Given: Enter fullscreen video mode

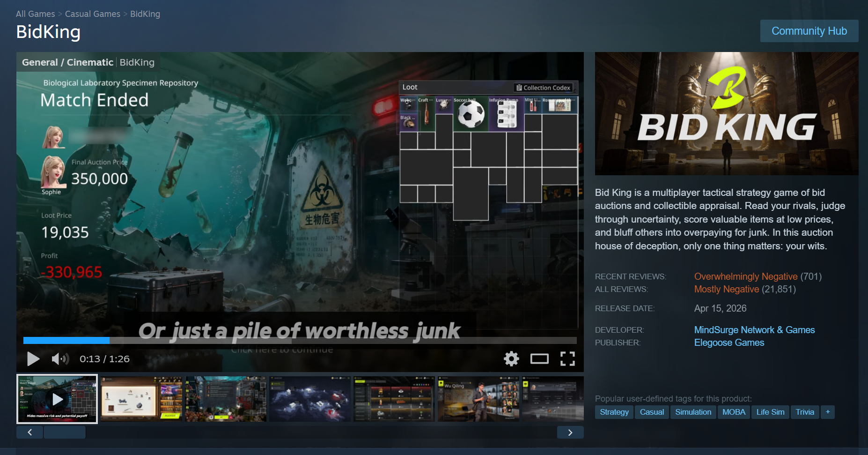Looking at the screenshot, I should [567, 359].
